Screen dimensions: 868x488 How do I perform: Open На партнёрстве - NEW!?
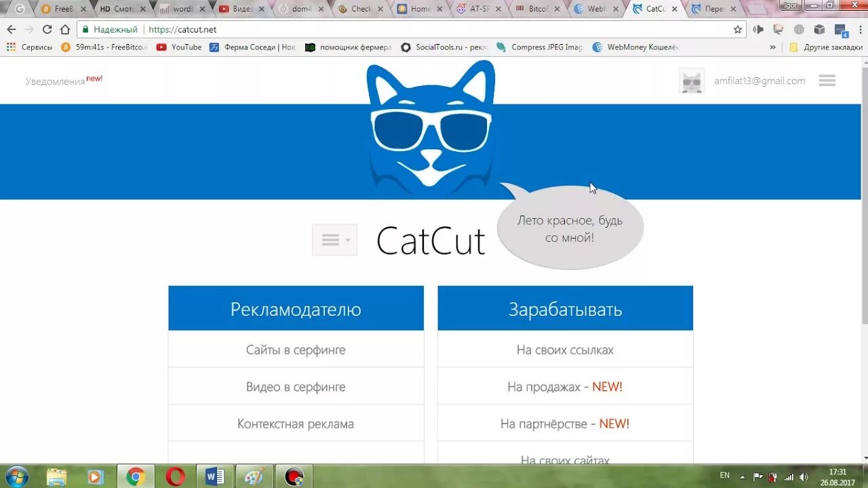[566, 424]
